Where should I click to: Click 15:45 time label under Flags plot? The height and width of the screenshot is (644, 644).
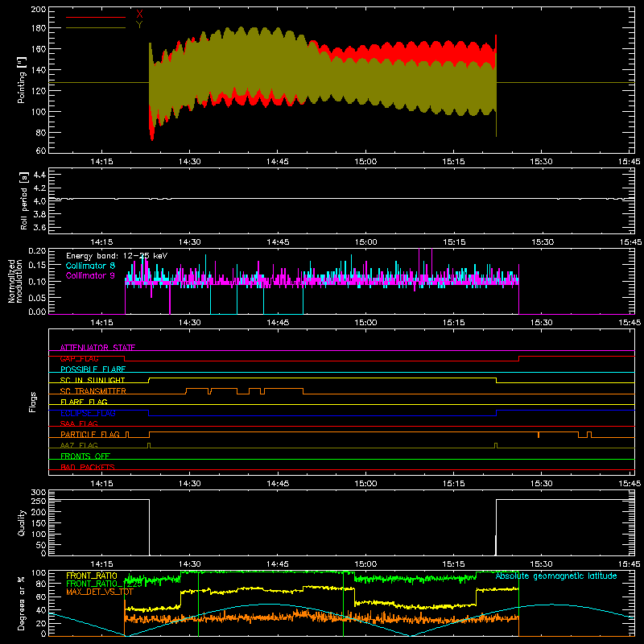coord(630,484)
